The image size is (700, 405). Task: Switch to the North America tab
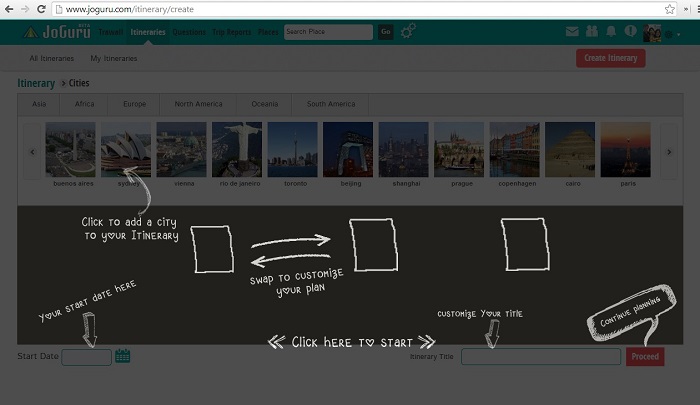click(x=198, y=104)
